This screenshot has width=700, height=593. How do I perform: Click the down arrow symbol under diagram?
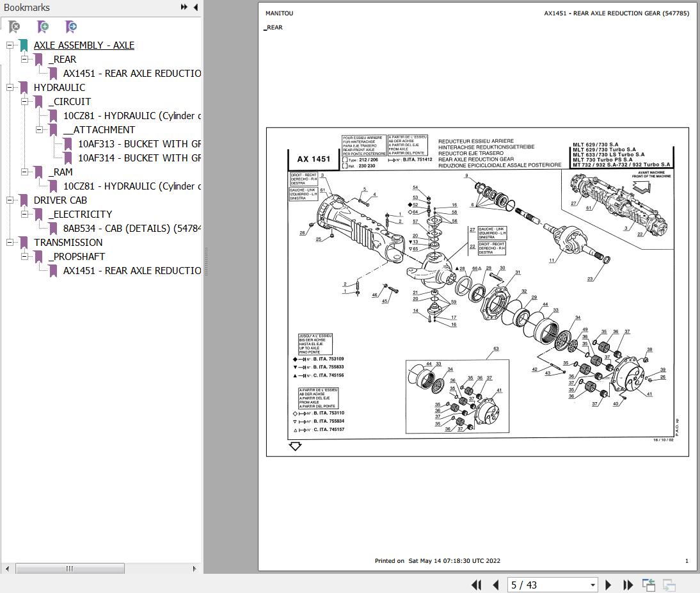click(295, 446)
